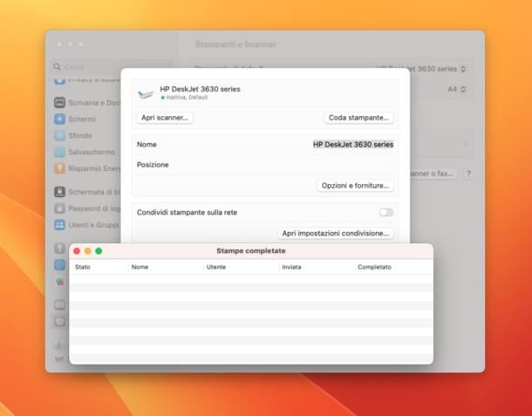The width and height of the screenshot is (532, 416).
Task: Open A4 paper size dropdown
Action: pyautogui.click(x=457, y=89)
